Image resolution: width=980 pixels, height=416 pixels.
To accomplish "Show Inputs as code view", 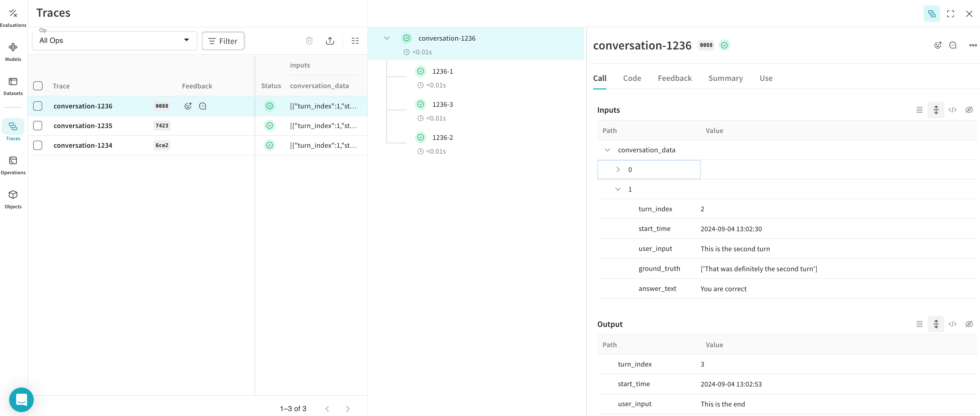I will [x=952, y=110].
